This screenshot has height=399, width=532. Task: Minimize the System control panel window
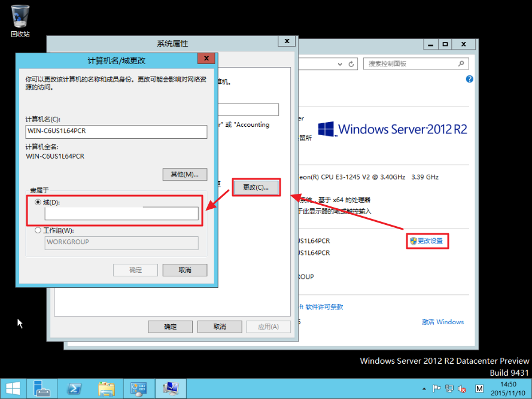coord(431,44)
